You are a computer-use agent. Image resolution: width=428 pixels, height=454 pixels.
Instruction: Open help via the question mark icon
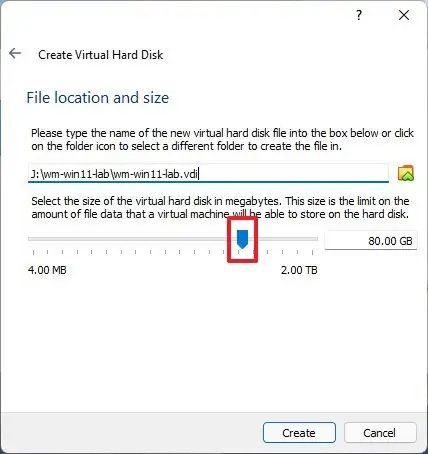coord(359,15)
